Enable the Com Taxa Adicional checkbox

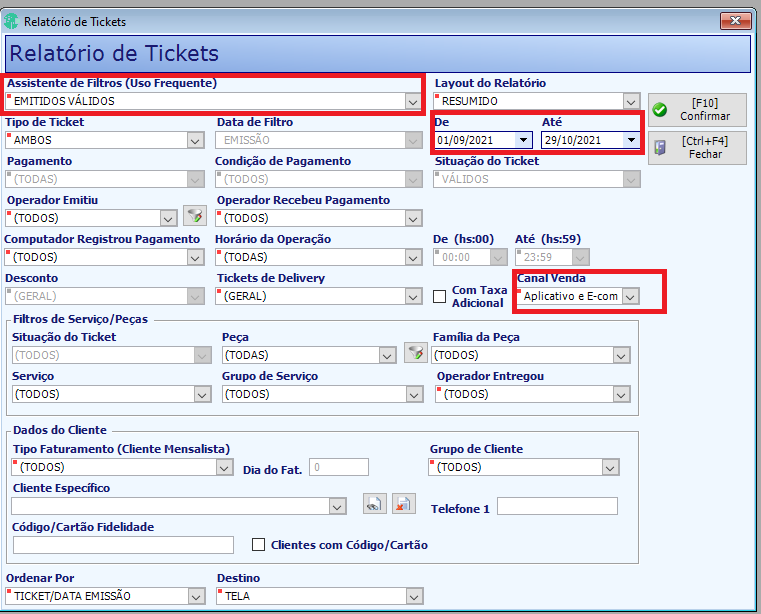[x=439, y=296]
